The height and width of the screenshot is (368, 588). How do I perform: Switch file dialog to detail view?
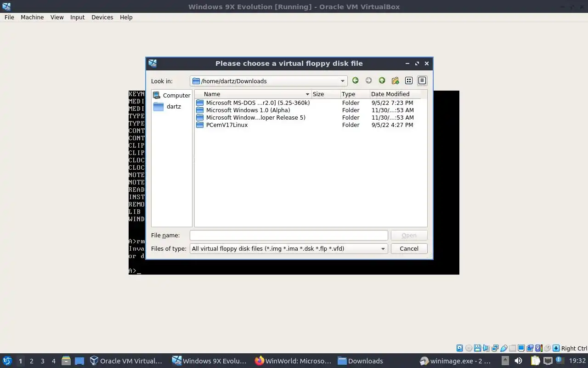coord(422,80)
